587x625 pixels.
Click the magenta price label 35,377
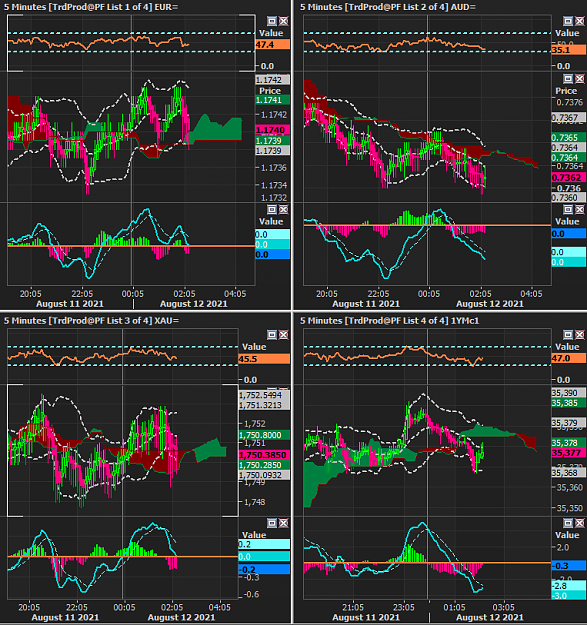569,453
